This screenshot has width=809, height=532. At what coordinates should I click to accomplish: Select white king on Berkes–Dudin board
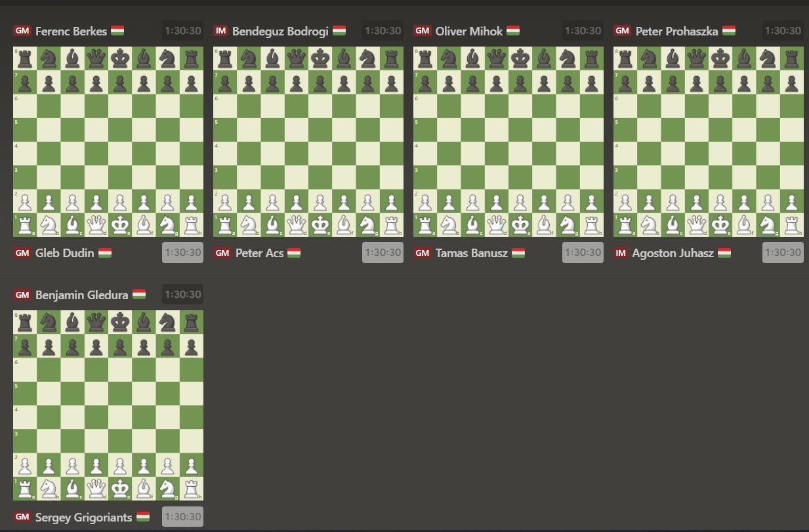click(120, 225)
